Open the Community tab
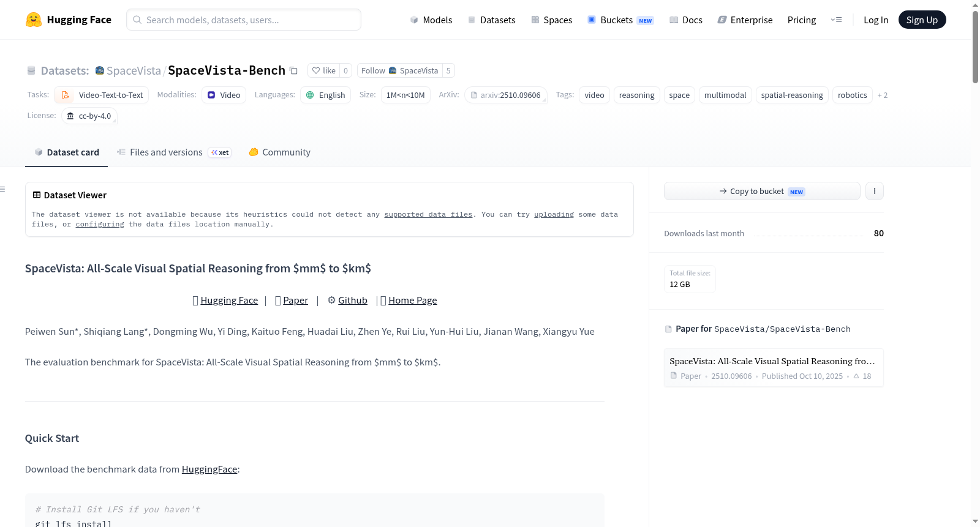The image size is (980, 527). [x=279, y=152]
